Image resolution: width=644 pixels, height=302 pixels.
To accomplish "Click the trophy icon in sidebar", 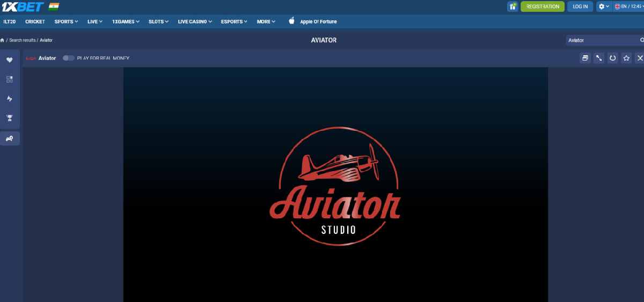I will coord(10,118).
